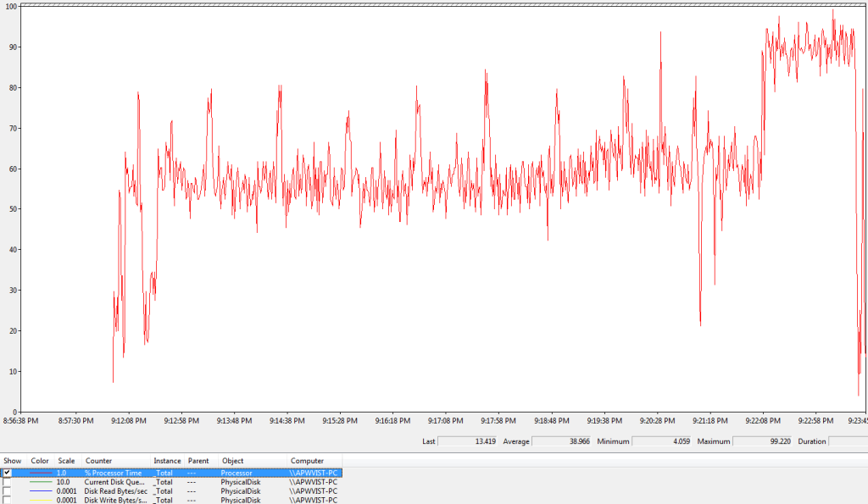Click the Maximum value field showing 99.220

[762, 441]
